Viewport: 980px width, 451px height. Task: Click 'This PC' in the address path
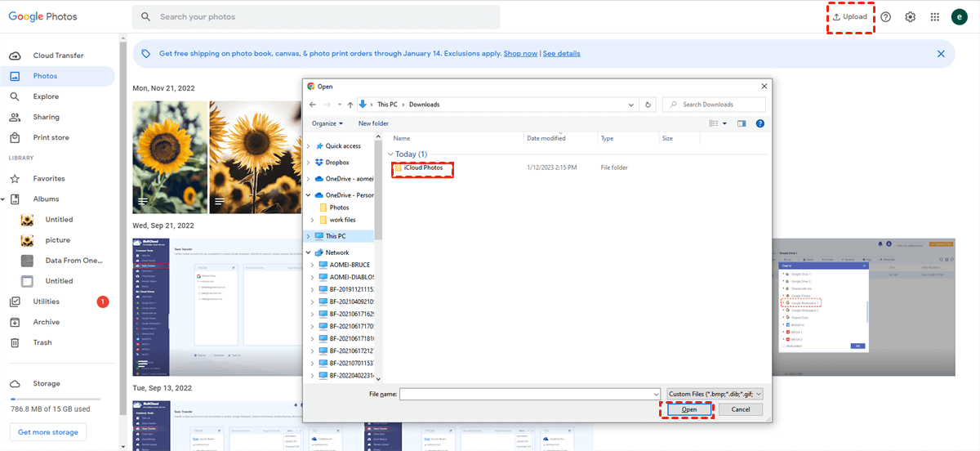pos(387,105)
